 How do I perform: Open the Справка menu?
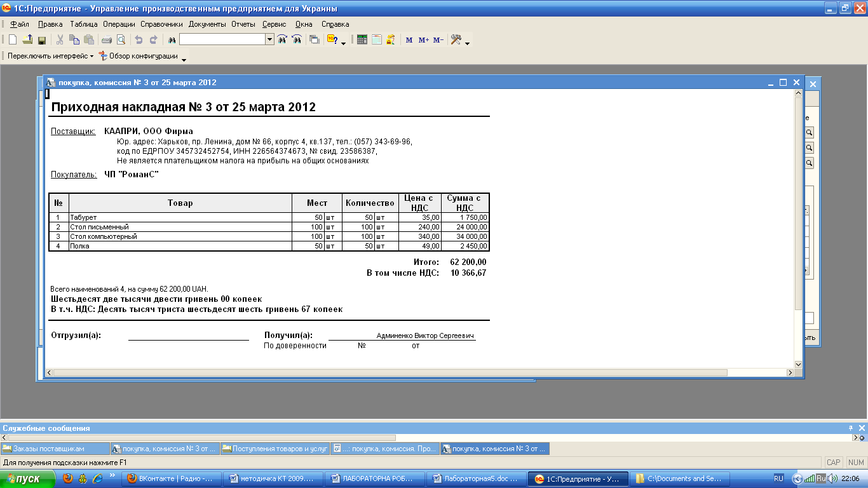point(336,24)
